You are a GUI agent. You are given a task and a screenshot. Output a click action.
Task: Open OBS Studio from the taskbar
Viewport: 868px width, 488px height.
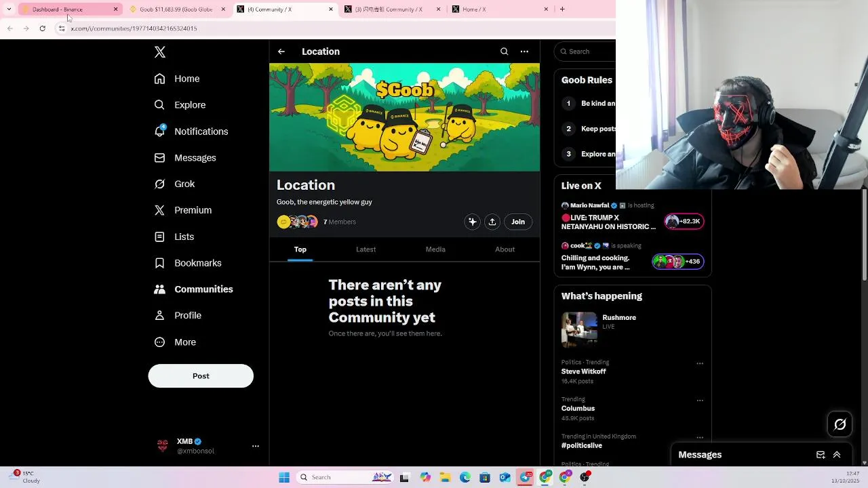pyautogui.click(x=585, y=477)
